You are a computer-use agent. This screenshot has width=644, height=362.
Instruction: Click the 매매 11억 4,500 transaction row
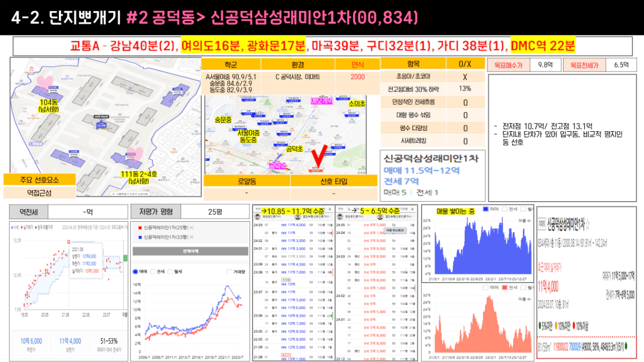(x=293, y=264)
